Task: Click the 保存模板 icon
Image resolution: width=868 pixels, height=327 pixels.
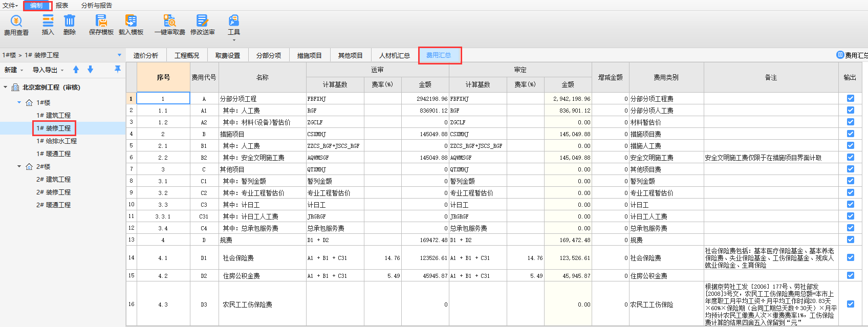Action: 101,21
